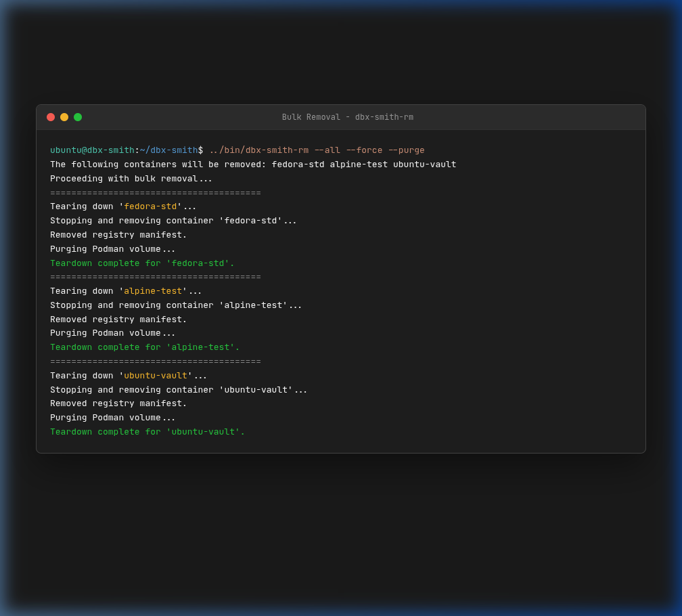The width and height of the screenshot is (682, 616).
Task: Click the 'Proceeding with bulk removal...' line
Action: (x=131, y=178)
